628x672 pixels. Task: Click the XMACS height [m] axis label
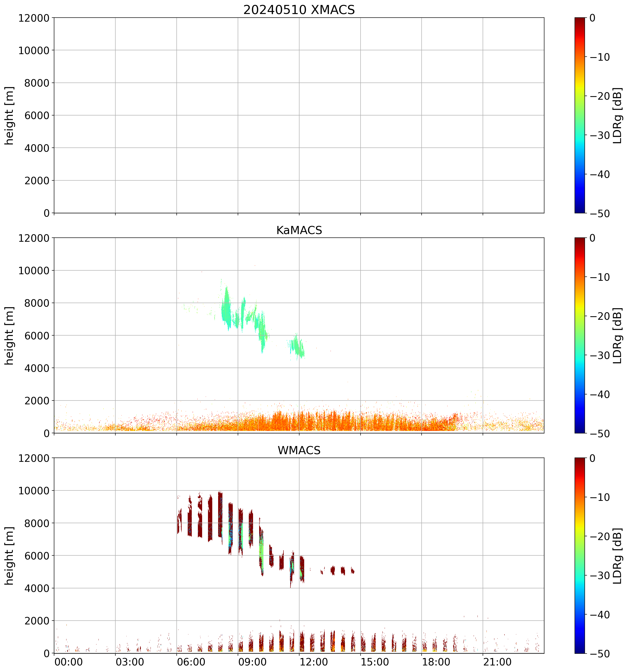click(x=9, y=115)
